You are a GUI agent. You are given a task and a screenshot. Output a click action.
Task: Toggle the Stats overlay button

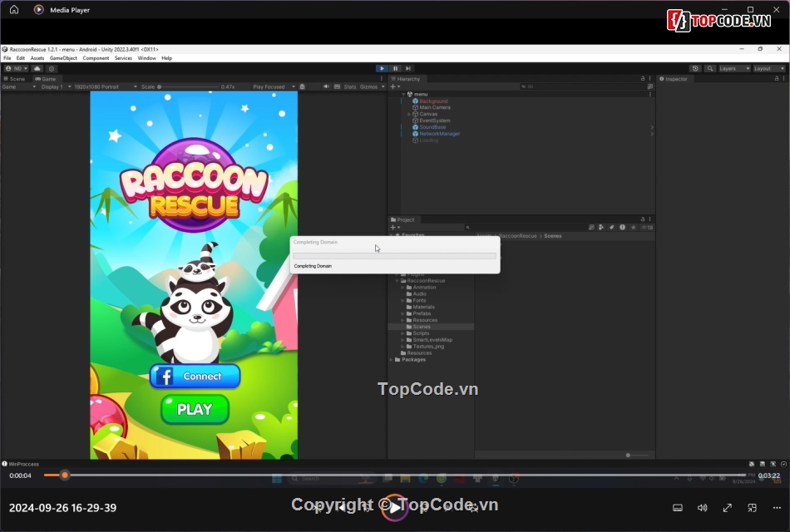pyautogui.click(x=349, y=86)
